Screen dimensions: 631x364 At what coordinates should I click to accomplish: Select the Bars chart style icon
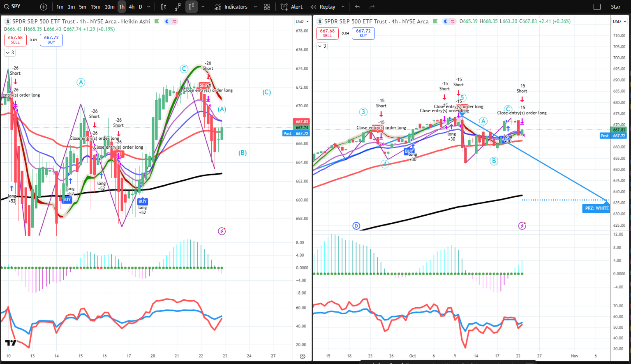tap(164, 7)
